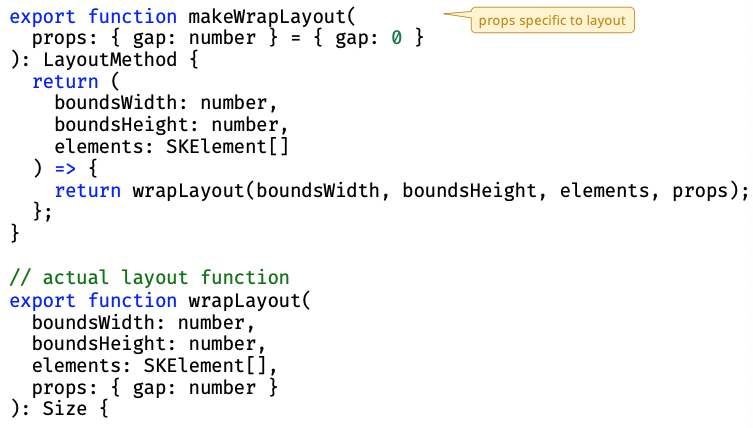Screen dimensions: 753x428
Task: Click the pointer tip of the yellow callout
Action: pos(445,14)
